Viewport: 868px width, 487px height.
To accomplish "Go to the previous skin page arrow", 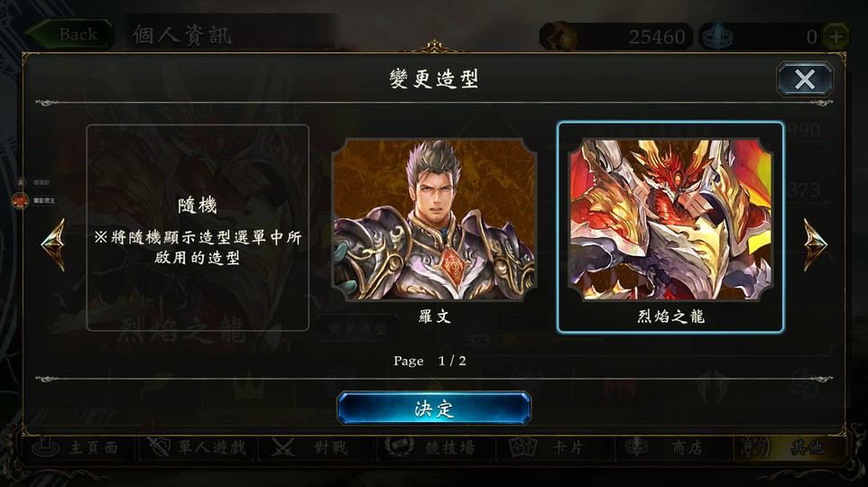I will pyautogui.click(x=54, y=244).
